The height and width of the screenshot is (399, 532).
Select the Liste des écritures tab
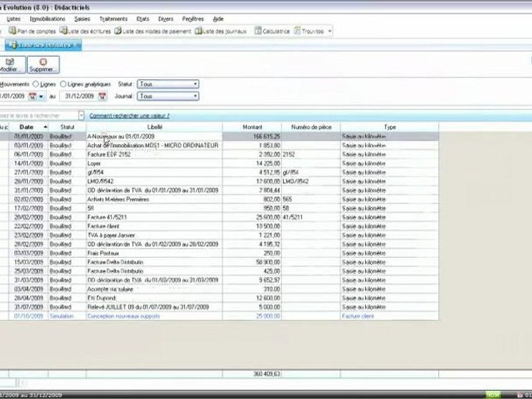43,45
